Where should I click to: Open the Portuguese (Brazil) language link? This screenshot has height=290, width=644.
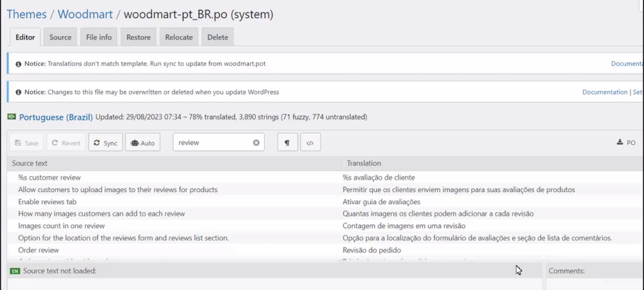[x=56, y=117]
